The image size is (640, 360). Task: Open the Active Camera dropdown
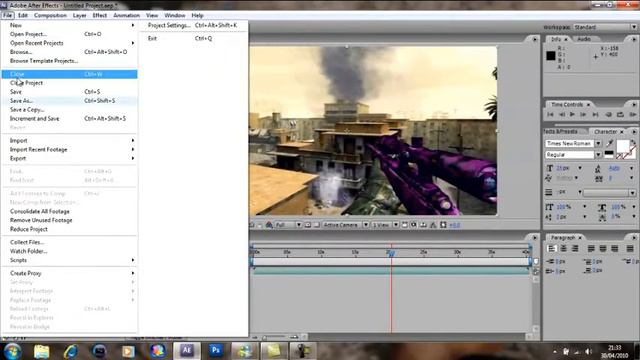(x=346, y=225)
